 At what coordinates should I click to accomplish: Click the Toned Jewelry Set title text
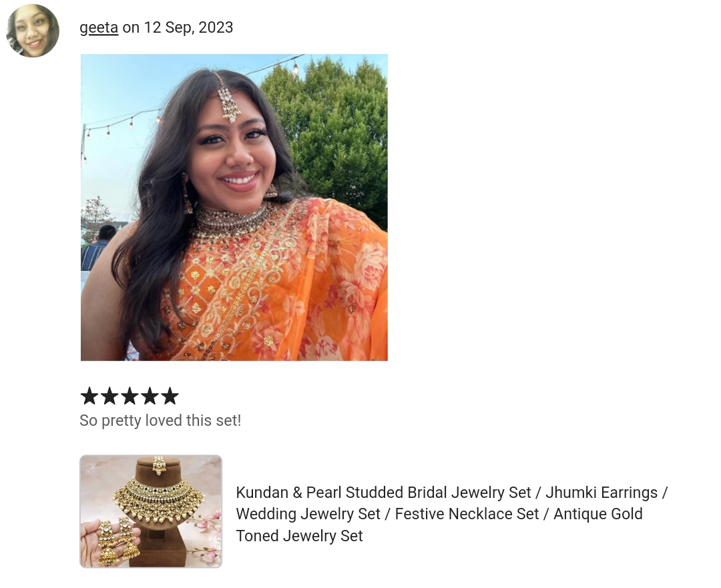(x=299, y=536)
